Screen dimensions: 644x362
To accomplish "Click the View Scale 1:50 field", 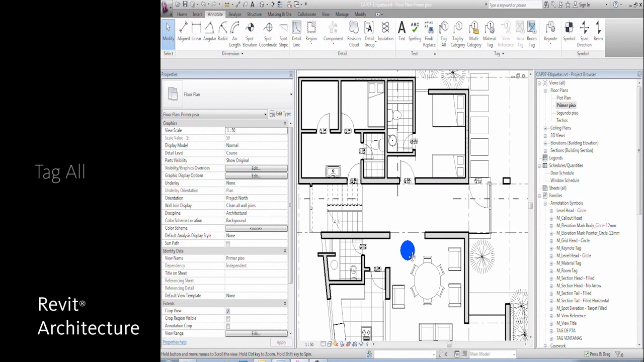I will [256, 131].
